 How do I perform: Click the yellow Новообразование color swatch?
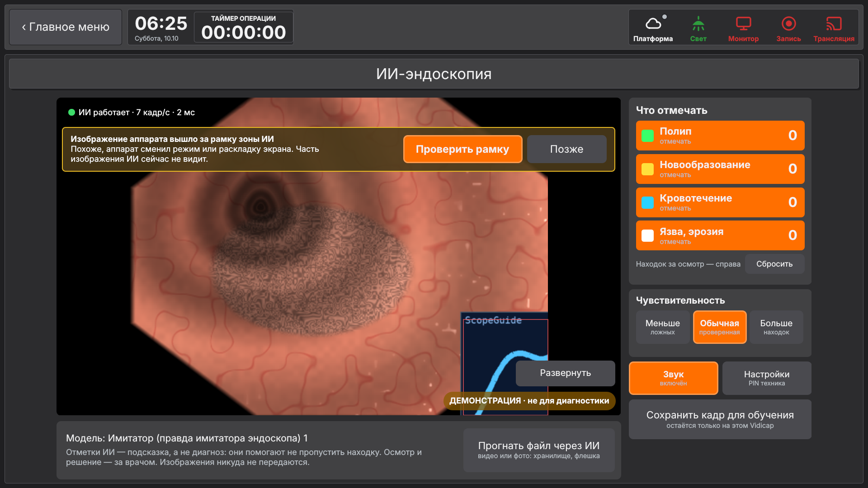click(647, 169)
